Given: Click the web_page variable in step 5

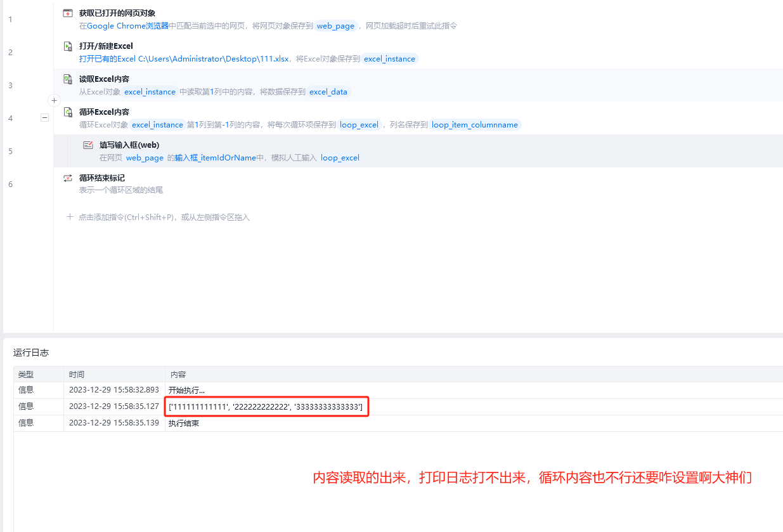Looking at the screenshot, I should (145, 158).
